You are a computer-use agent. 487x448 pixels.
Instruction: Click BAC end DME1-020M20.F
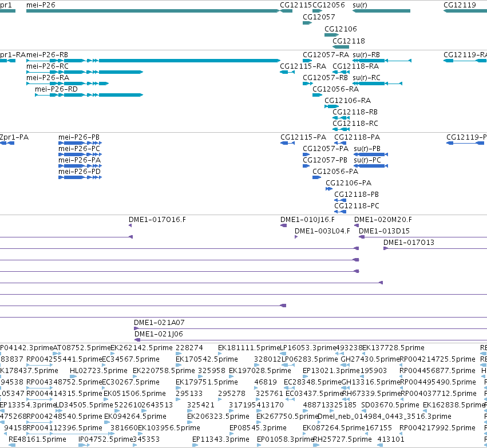point(357,225)
